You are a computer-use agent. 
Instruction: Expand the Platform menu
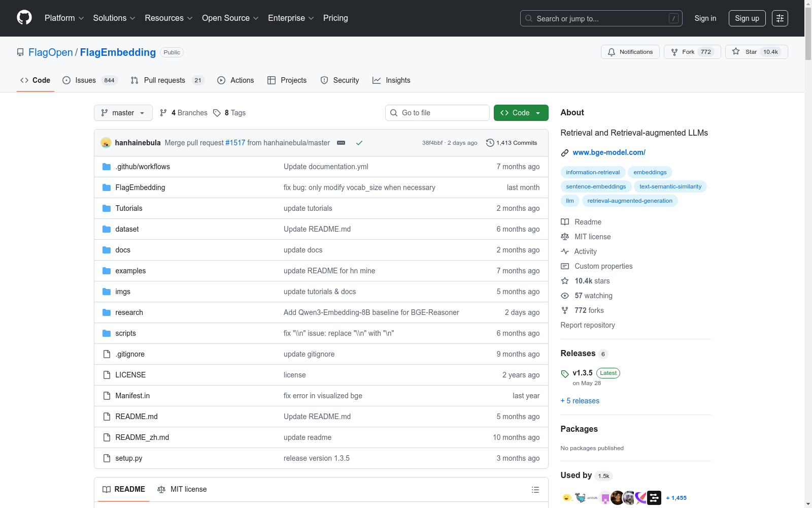coord(64,18)
